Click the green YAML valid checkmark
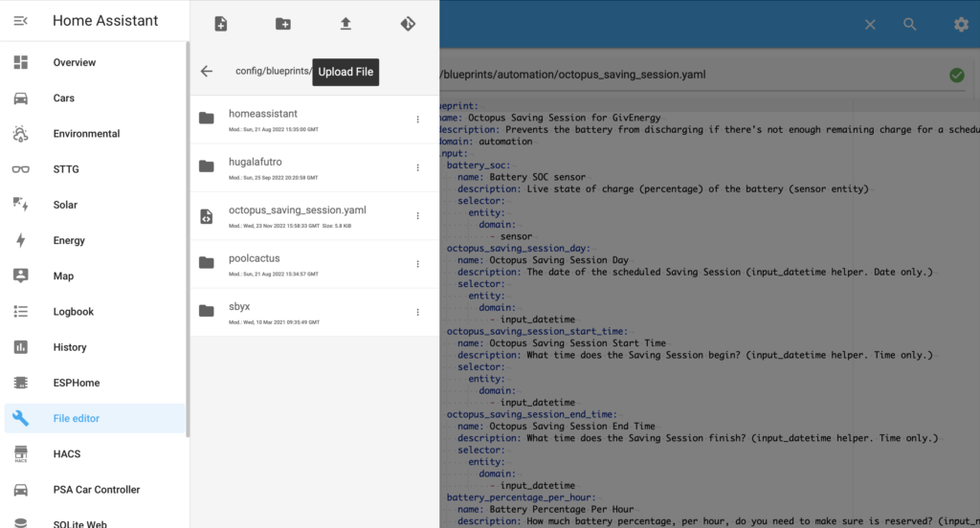 tap(957, 75)
